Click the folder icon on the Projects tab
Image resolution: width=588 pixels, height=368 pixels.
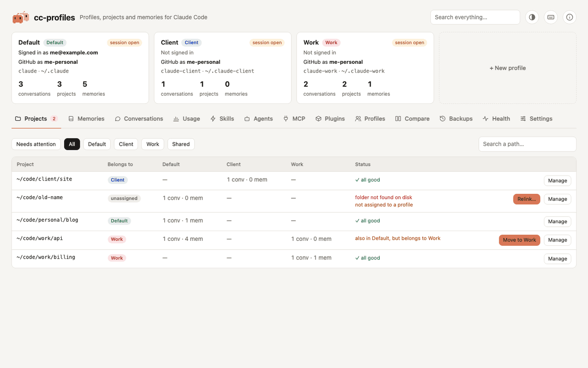18,119
